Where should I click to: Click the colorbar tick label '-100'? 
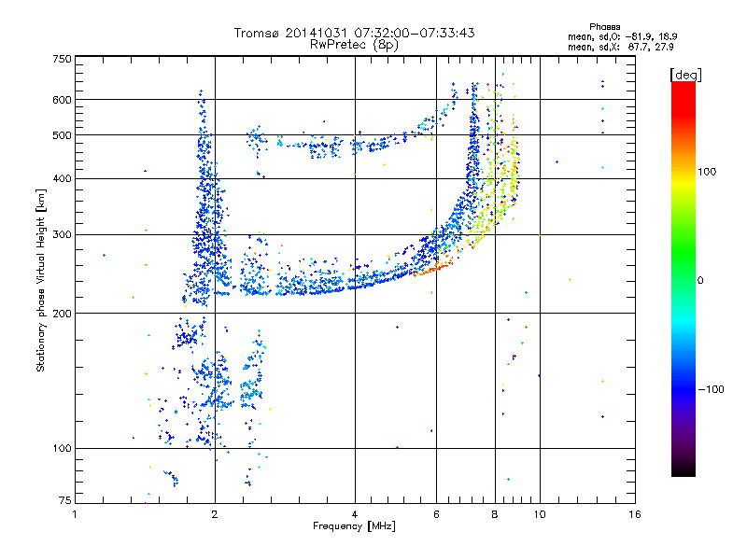point(711,389)
